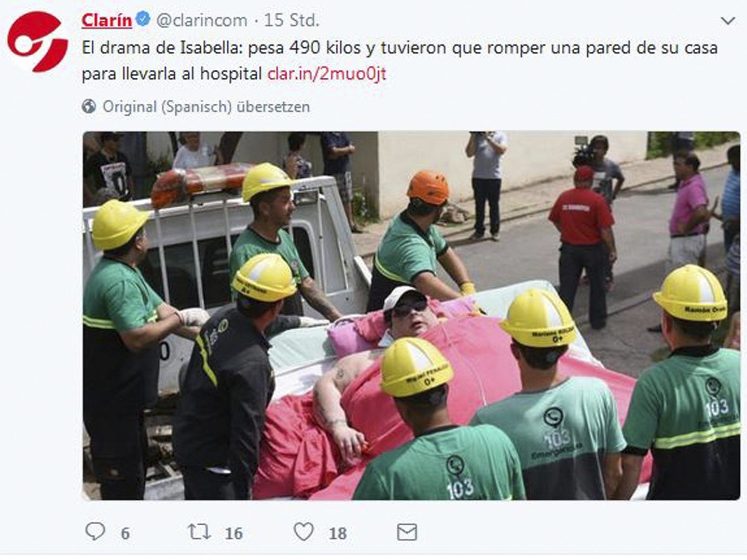Open the Clarín profile name link
This screenshot has width=747, height=560.
pos(107,20)
